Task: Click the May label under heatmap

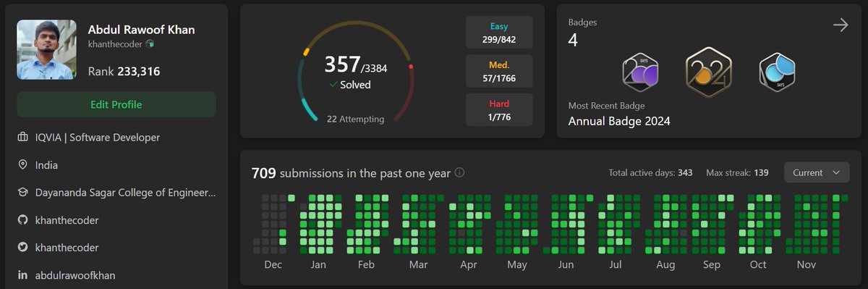Action: [x=517, y=265]
